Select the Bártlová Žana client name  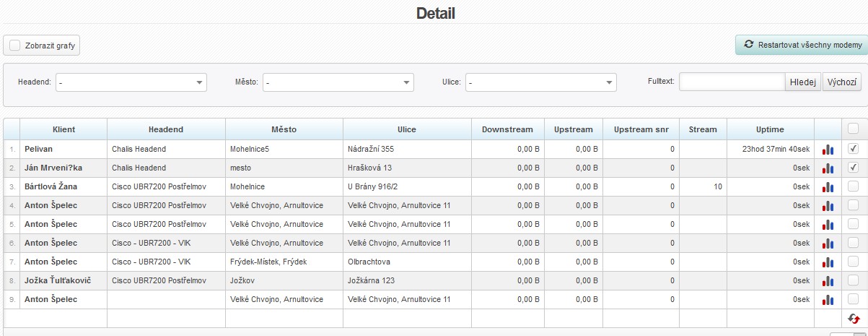(x=51, y=186)
